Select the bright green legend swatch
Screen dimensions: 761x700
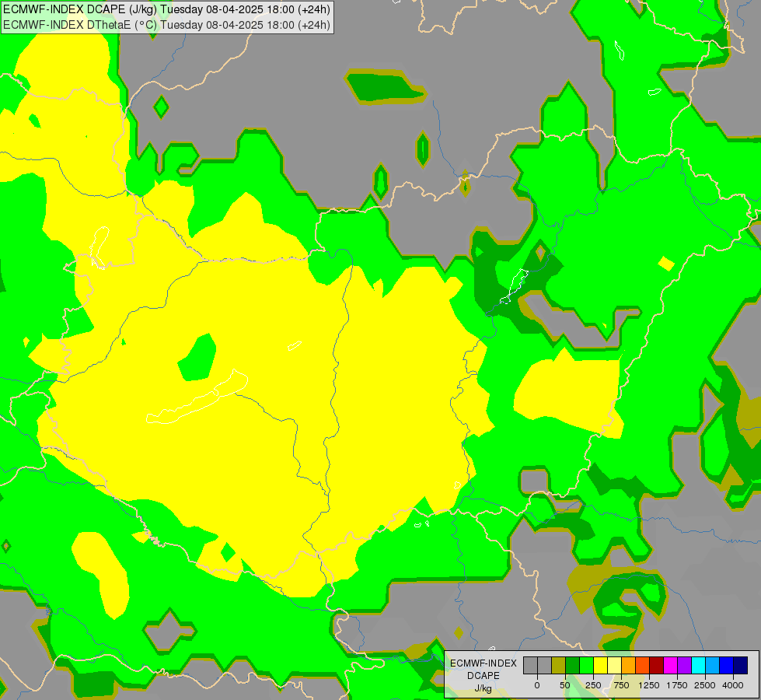click(x=586, y=666)
